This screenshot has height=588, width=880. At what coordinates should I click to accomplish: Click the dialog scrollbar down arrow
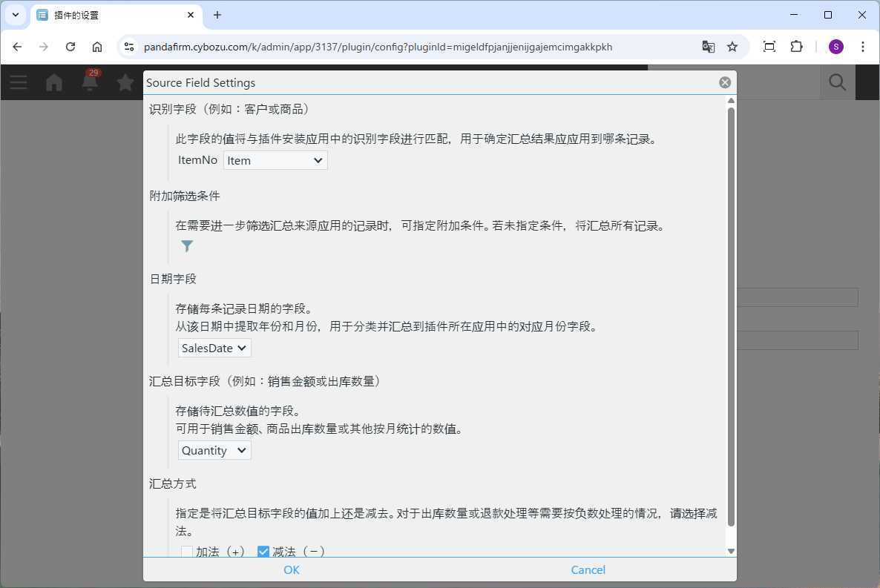(x=731, y=551)
